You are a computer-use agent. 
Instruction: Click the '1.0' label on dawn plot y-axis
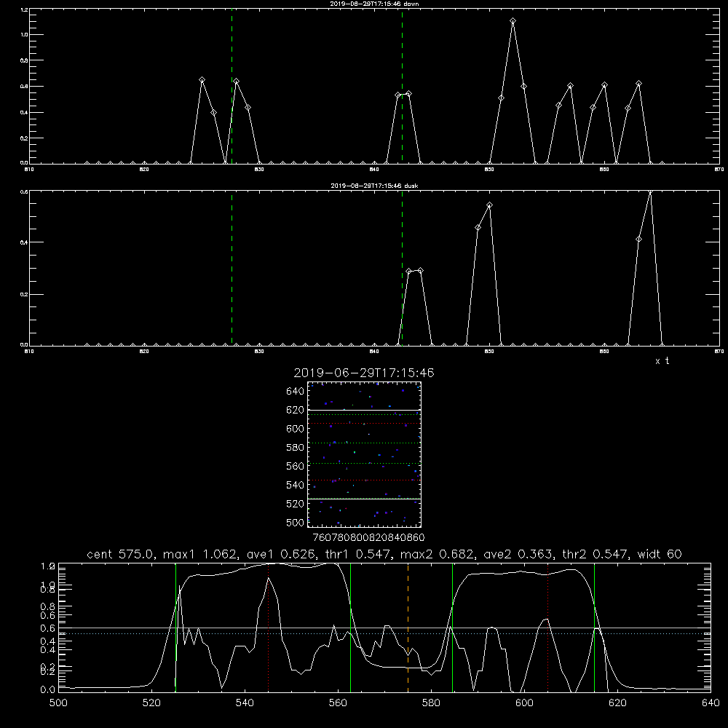pos(24,35)
